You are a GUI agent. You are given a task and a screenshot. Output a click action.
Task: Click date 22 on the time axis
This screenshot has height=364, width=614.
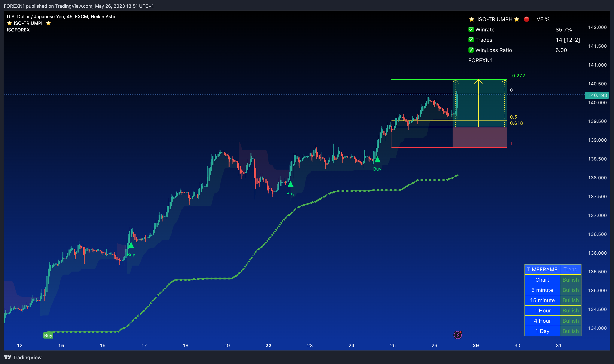268,346
